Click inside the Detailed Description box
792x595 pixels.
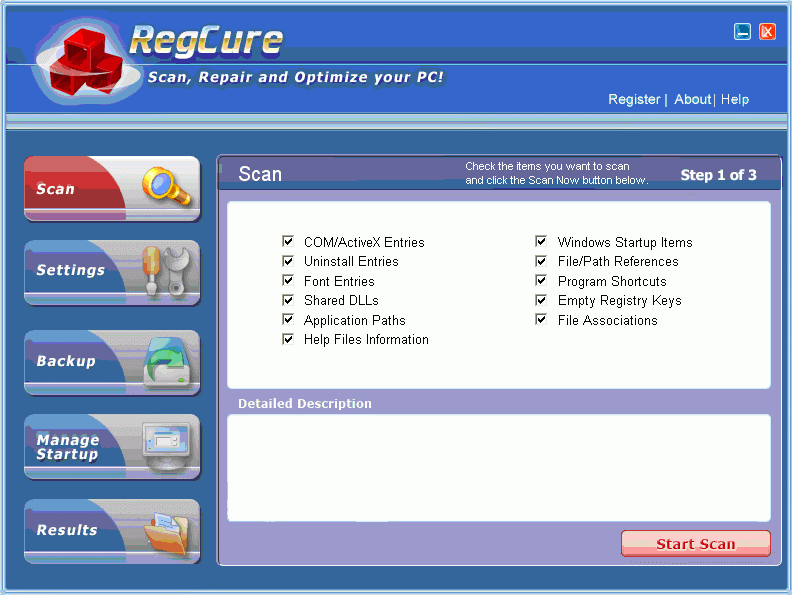[498, 466]
